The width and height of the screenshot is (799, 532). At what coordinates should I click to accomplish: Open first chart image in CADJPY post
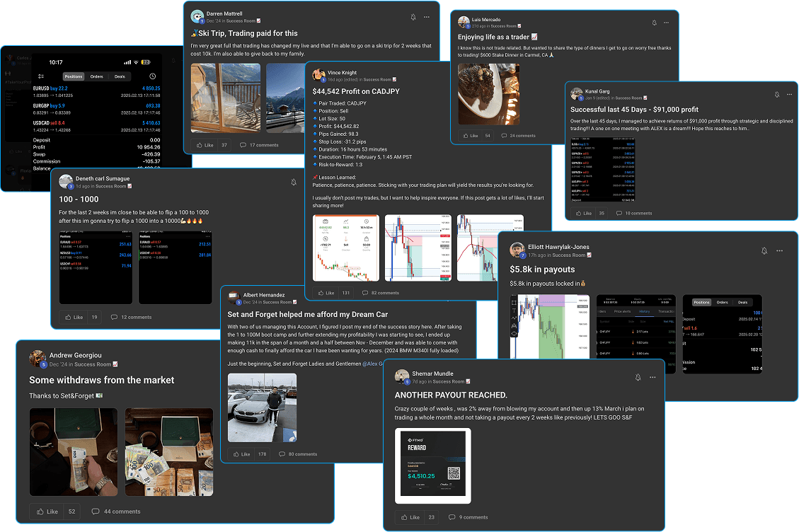pyautogui.click(x=346, y=248)
